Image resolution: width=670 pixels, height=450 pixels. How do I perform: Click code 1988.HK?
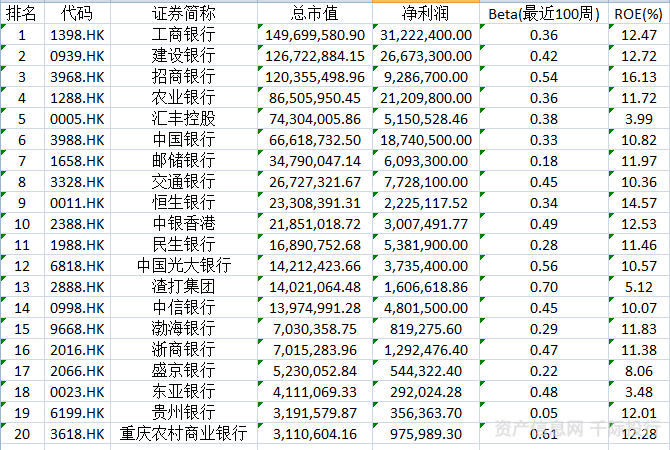[77, 244]
